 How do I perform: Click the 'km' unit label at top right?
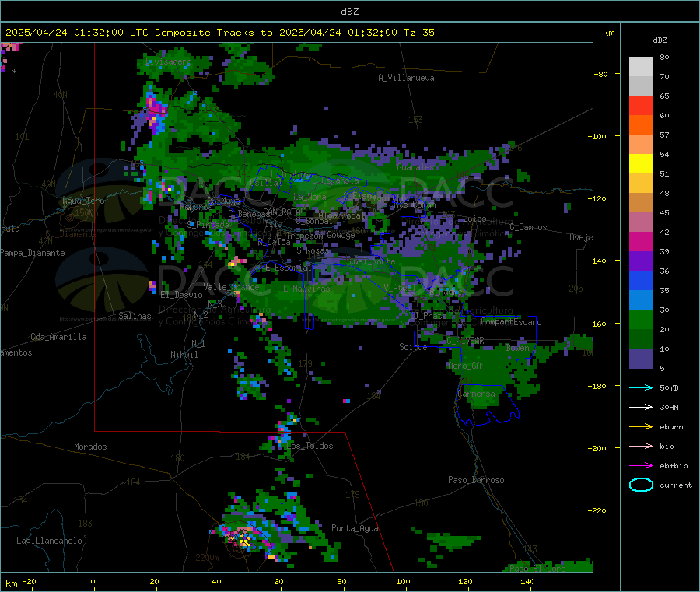point(608,33)
